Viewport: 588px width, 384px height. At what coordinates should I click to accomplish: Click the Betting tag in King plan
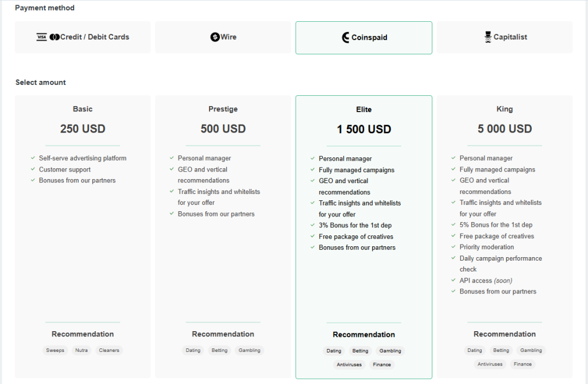coord(501,350)
